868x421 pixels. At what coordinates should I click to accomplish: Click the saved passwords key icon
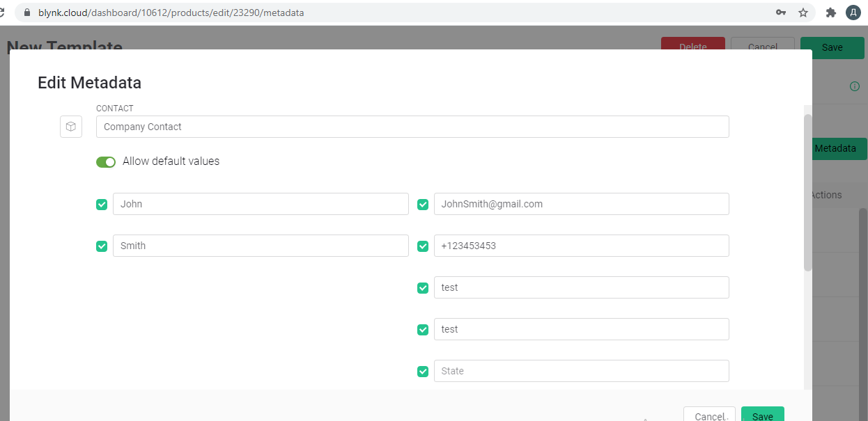(782, 13)
